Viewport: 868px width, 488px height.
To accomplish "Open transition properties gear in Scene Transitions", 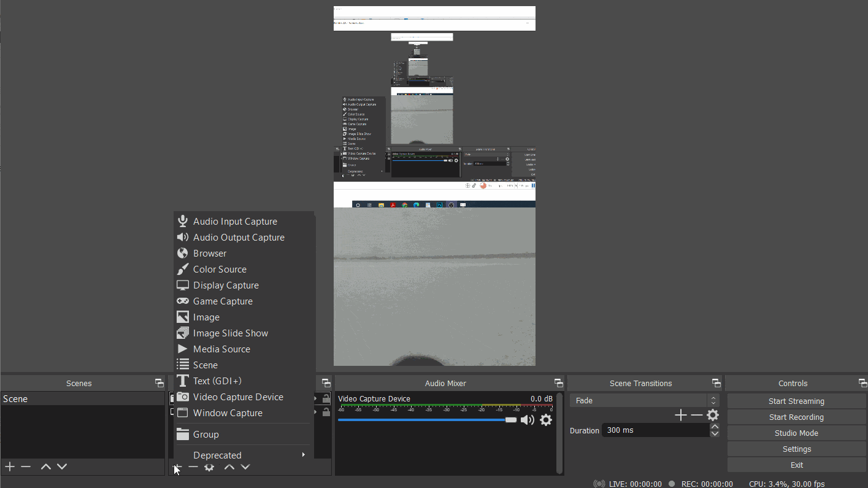I will click(712, 416).
